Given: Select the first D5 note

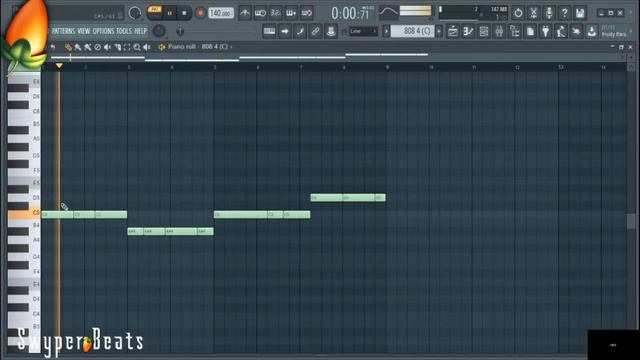Looking at the screenshot, I should pyautogui.click(x=327, y=198).
